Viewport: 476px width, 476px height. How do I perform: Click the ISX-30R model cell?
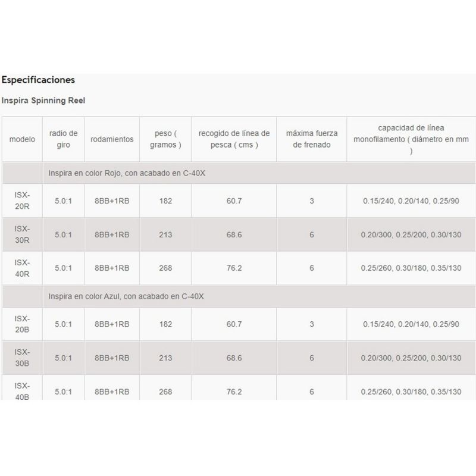pos(22,234)
